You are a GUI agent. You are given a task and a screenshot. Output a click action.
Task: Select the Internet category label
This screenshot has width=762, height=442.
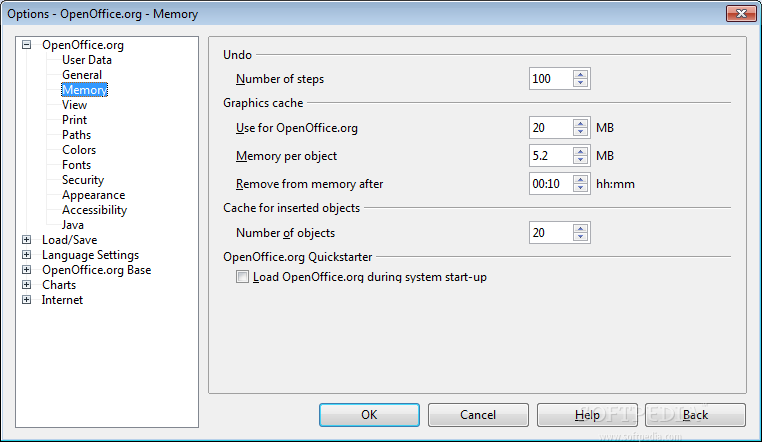pyautogui.click(x=62, y=300)
